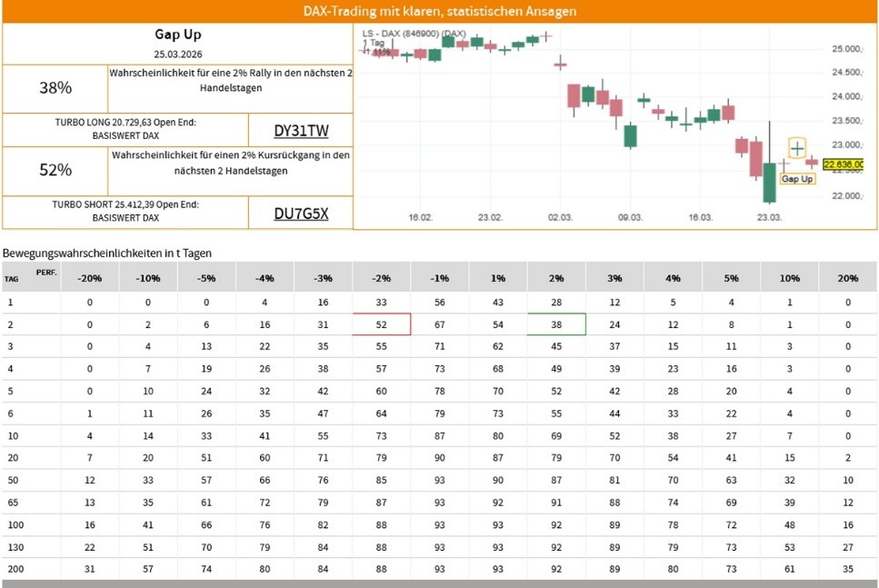Click the large green candle at 23.03.
This screenshot has height=588, width=879.
point(769,183)
